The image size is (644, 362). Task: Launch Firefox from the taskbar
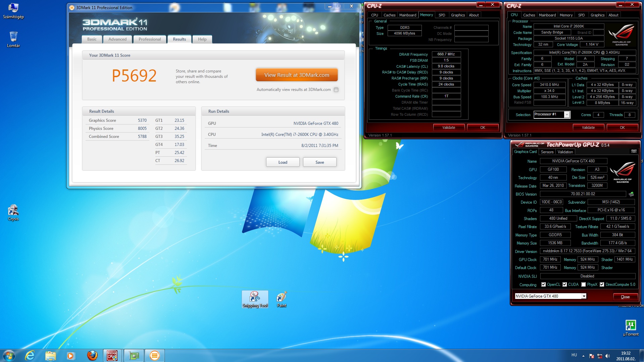pyautogui.click(x=92, y=355)
